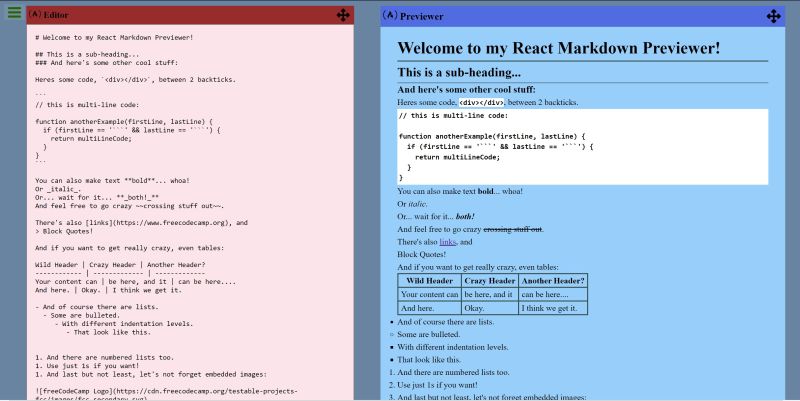The width and height of the screenshot is (800, 401).
Task: Click the 'Block Quotes!' preview text
Action: click(421, 254)
